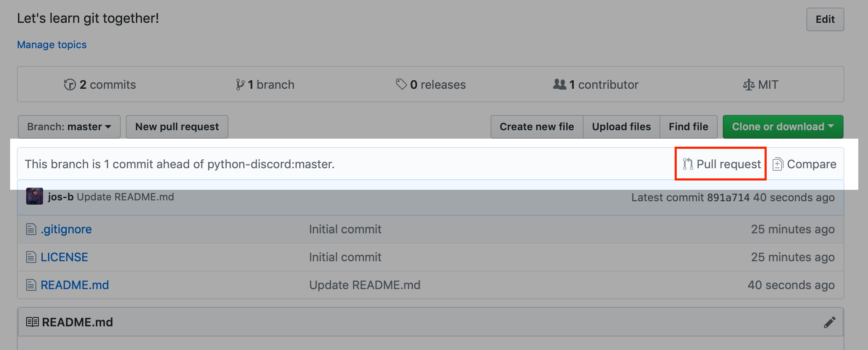Click the Manage topics link
868x350 pixels.
coord(52,45)
